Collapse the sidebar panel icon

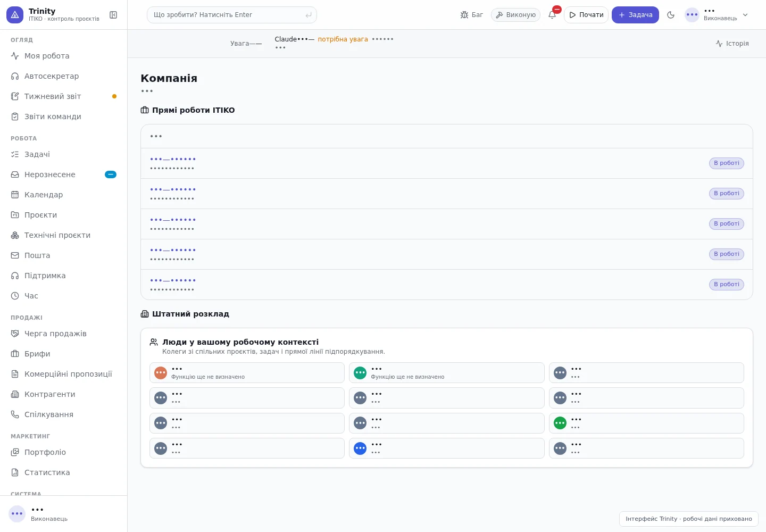click(113, 15)
